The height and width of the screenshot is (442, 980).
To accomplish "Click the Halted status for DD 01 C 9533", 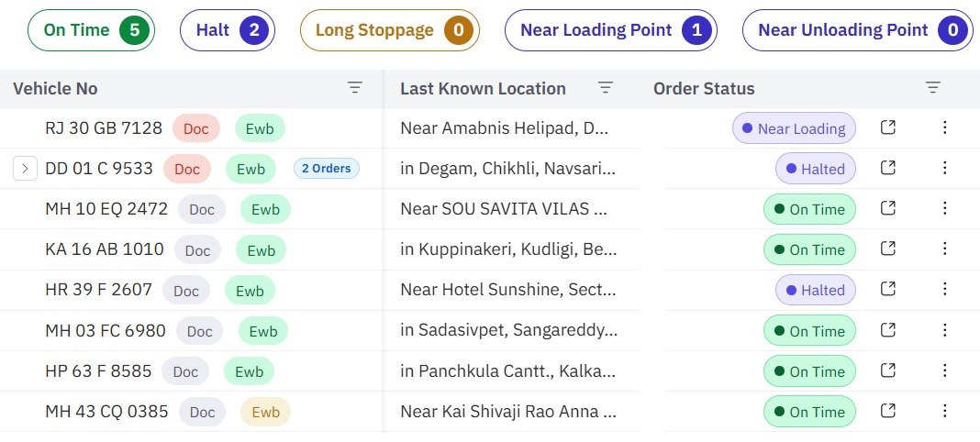I will click(816, 169).
